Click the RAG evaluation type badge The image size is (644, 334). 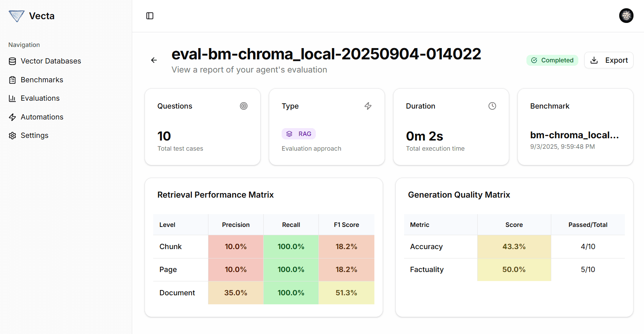tap(299, 134)
